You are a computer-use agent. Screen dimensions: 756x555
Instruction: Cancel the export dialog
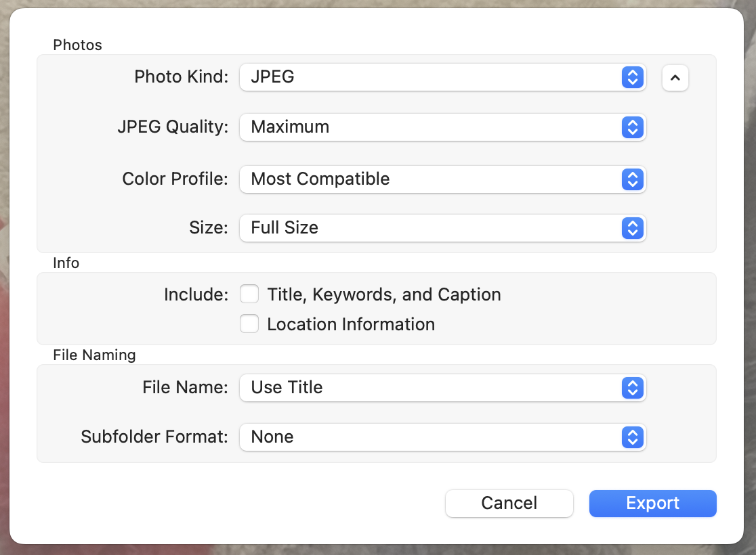coord(509,504)
